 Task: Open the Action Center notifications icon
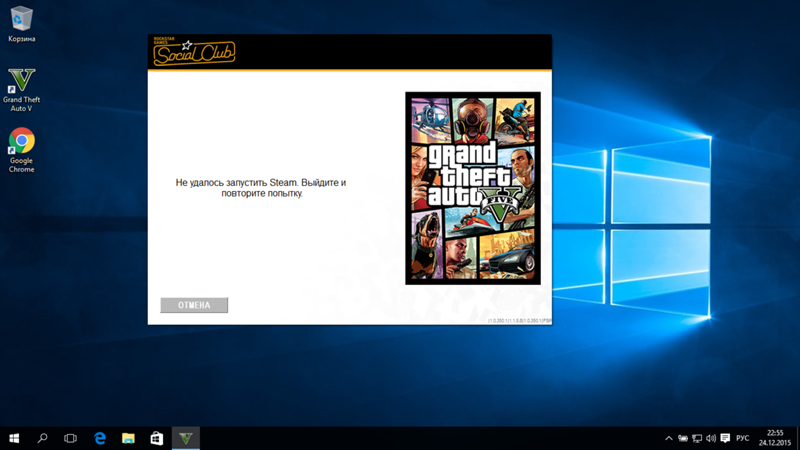(x=725, y=438)
